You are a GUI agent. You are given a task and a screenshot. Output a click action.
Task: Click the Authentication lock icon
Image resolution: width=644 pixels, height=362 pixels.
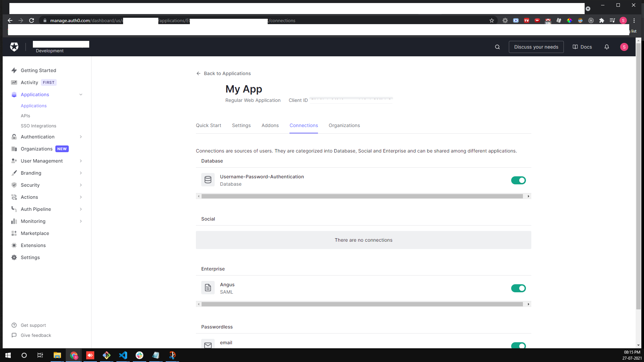14,137
